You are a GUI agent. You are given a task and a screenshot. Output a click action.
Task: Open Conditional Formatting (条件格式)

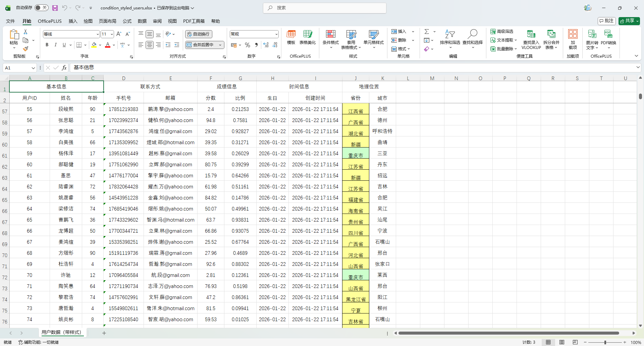point(330,38)
